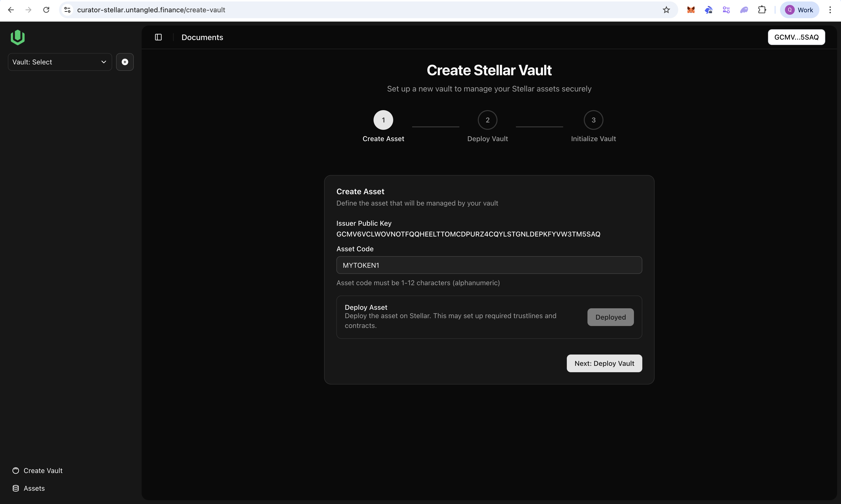Click the Create Vault sidebar icon
841x504 pixels.
point(16,470)
